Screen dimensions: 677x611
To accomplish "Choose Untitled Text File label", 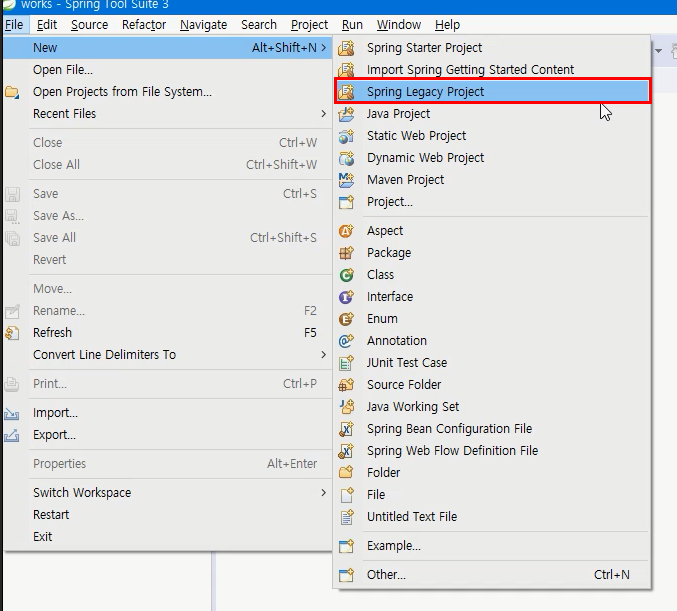I will click(412, 516).
